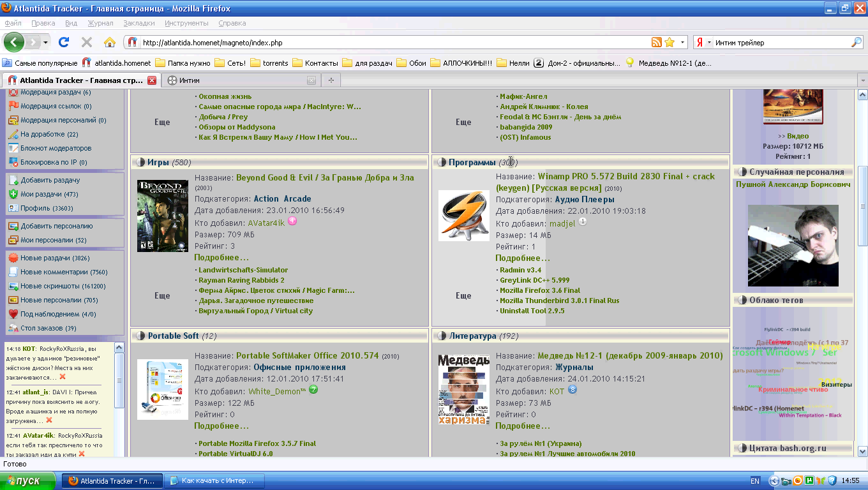Open the 'Блокнот модераторов' notebook icon

pos(13,148)
